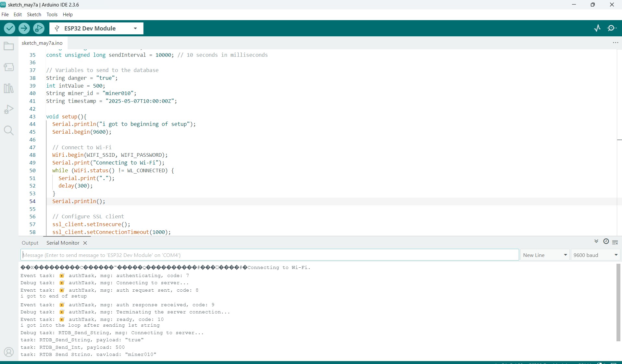Click the Verify sketch checkmark button

[x=9, y=28]
